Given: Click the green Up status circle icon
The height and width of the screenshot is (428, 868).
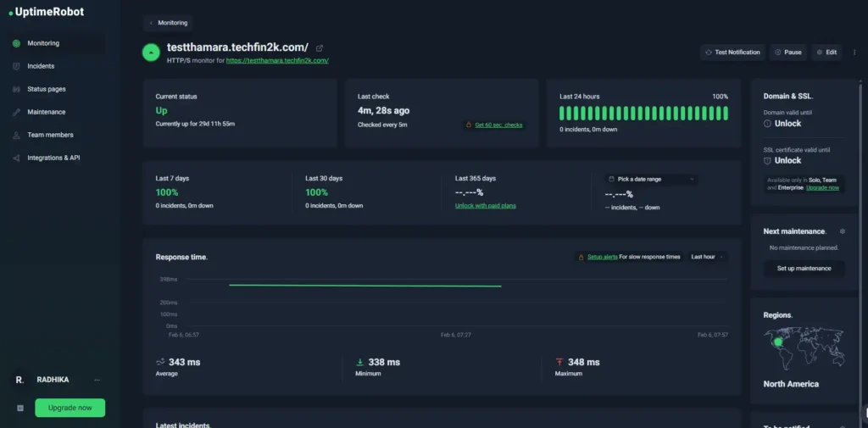Looking at the screenshot, I should click(151, 53).
